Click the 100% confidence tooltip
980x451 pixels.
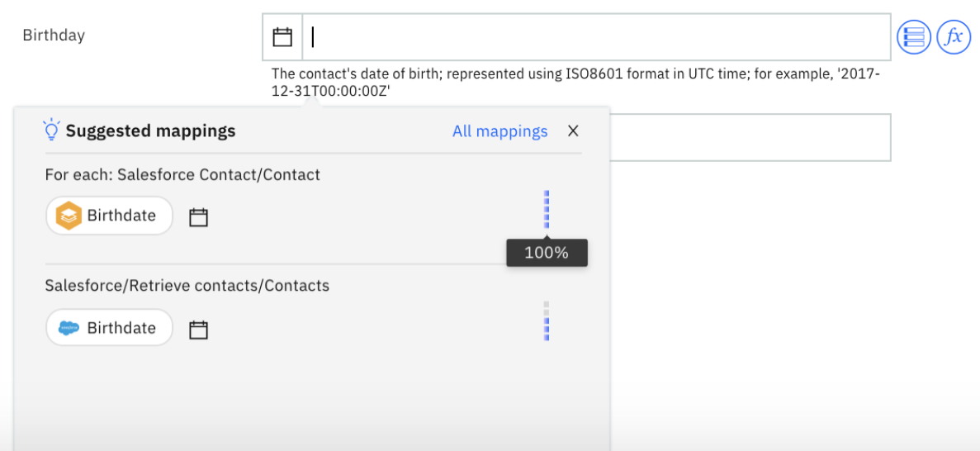coord(547,253)
